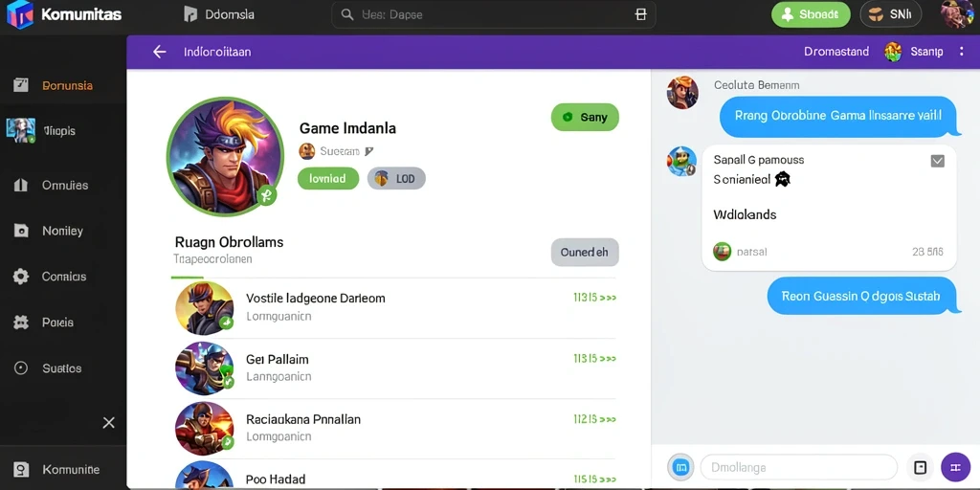The height and width of the screenshot is (490, 980).
Task: Click Ceolute Bemenm chat avatar
Action: tap(681, 93)
